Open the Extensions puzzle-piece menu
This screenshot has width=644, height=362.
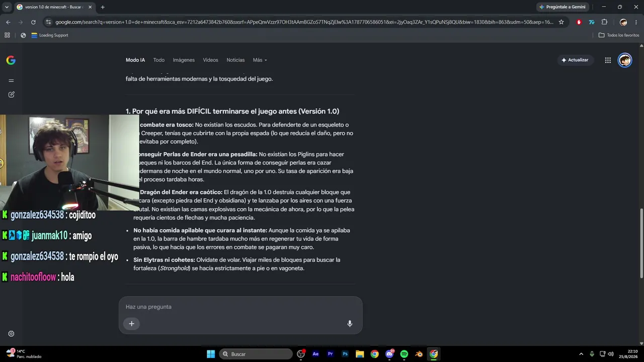point(605,22)
